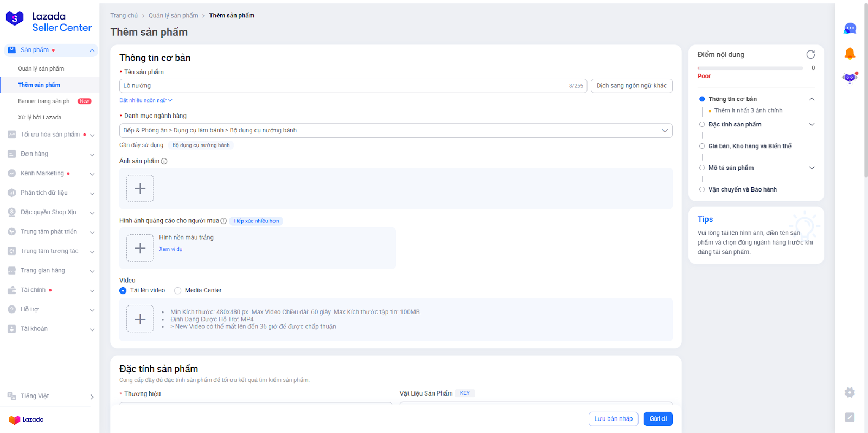Select the Đặc tính sản phẩm step circle
This screenshot has height=433, width=868.
pyautogui.click(x=702, y=124)
